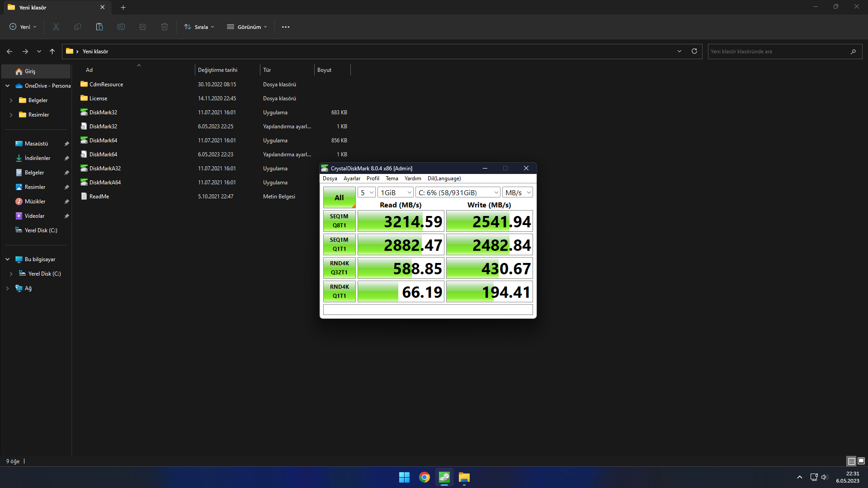This screenshot has width=868, height=488.
Task: Click the up directory arrow
Action: (52, 52)
